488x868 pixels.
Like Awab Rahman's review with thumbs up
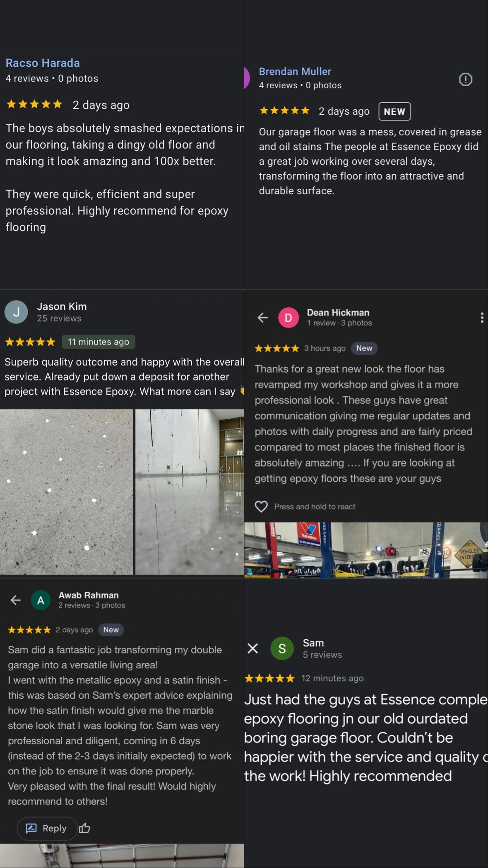coord(84,828)
